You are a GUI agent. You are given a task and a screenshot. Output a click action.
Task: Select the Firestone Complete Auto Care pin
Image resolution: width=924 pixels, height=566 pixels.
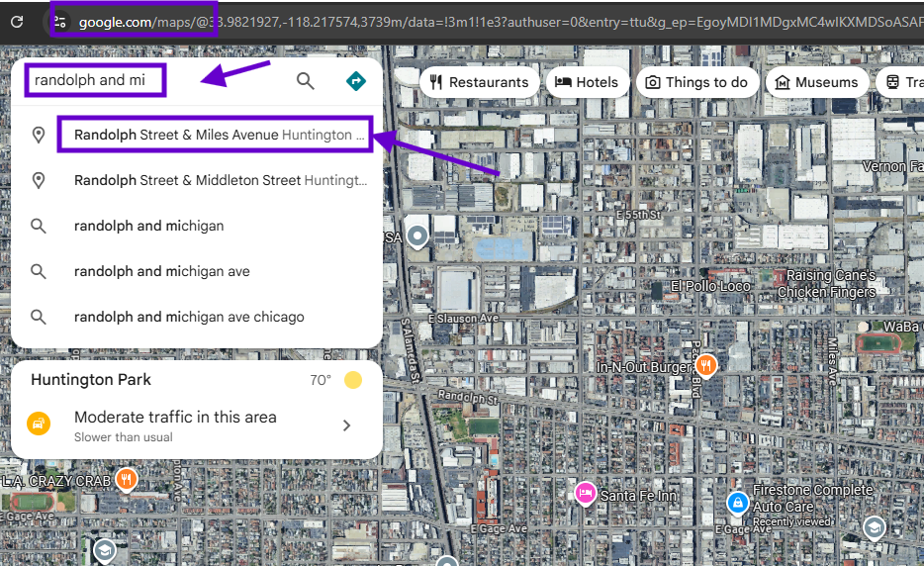click(737, 503)
